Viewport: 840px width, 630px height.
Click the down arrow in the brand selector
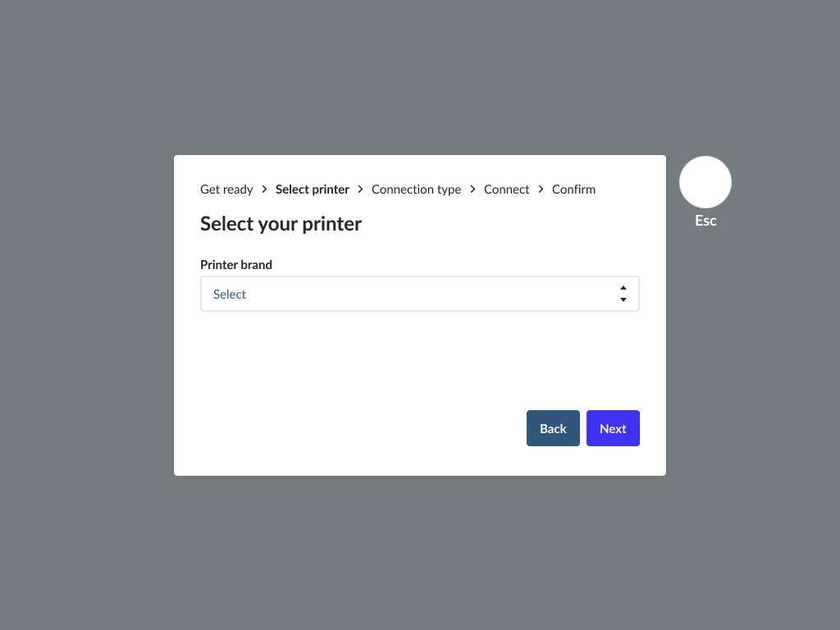pos(623,300)
